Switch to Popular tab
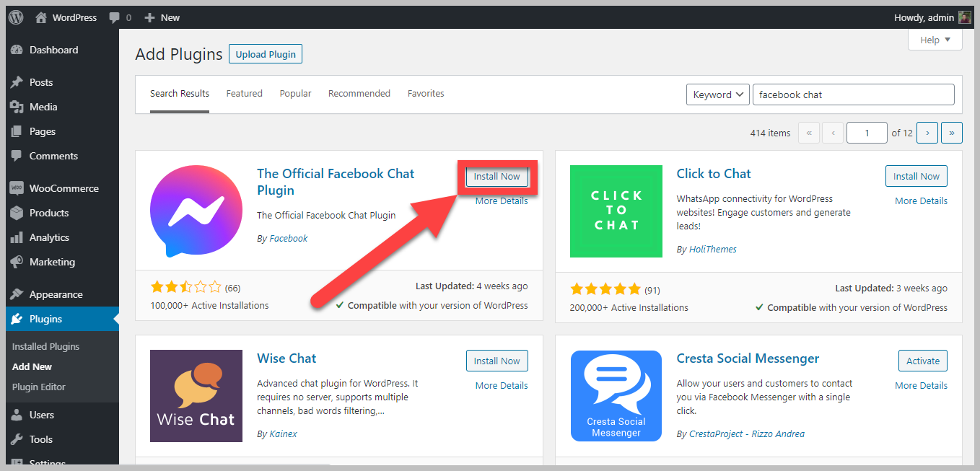The height and width of the screenshot is (471, 980). tap(296, 94)
